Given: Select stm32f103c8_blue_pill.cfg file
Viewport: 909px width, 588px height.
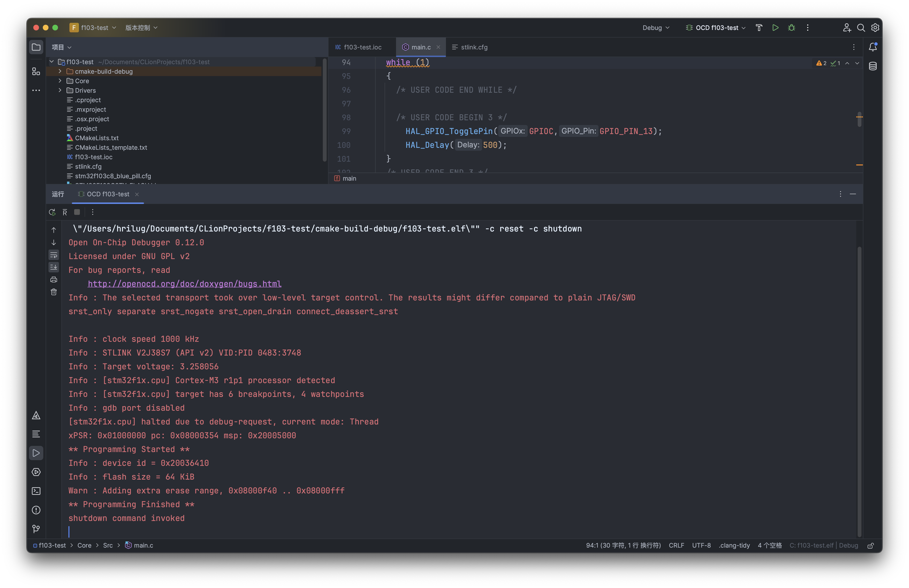Looking at the screenshot, I should (x=113, y=176).
